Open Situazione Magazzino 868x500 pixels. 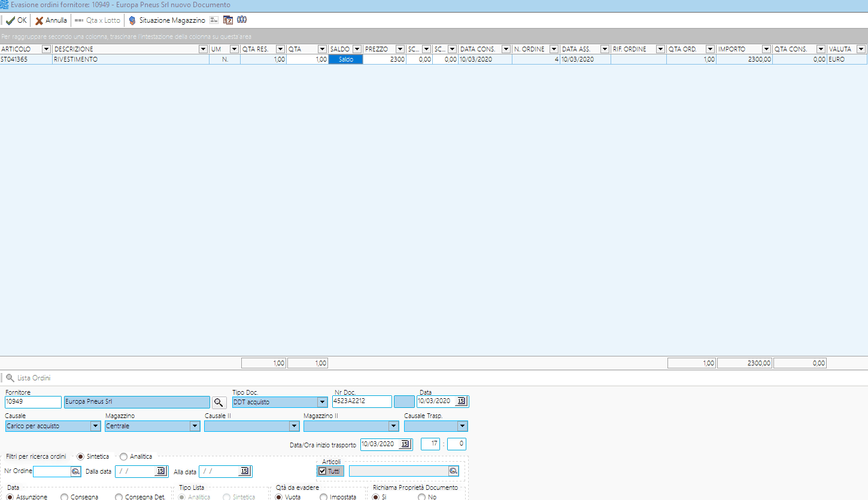166,20
